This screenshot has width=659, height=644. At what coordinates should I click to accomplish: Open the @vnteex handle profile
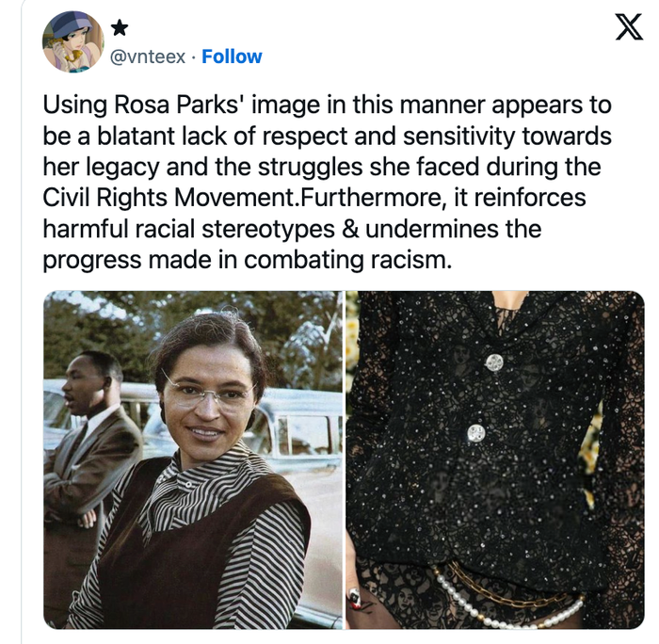tap(148, 56)
